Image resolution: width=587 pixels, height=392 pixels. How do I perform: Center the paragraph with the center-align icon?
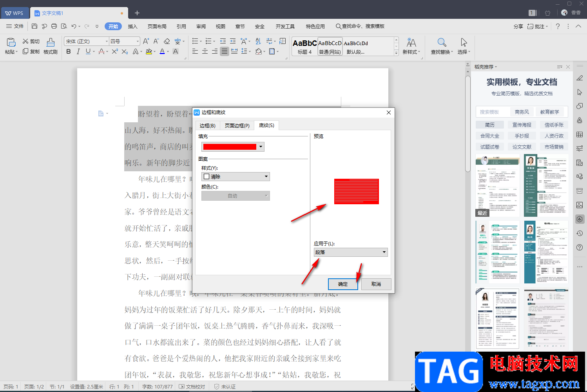tap(205, 51)
